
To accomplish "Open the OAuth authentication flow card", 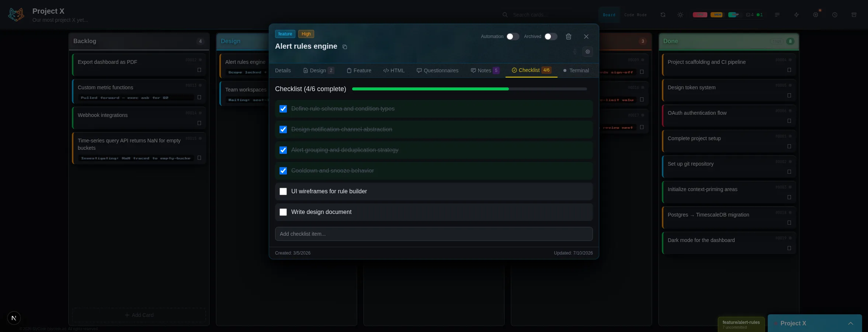I will tap(729, 116).
